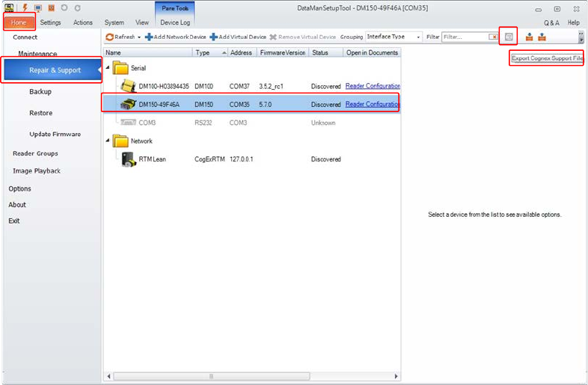Select Backup in the sidebar
This screenshot has height=385, width=588.
(x=40, y=91)
